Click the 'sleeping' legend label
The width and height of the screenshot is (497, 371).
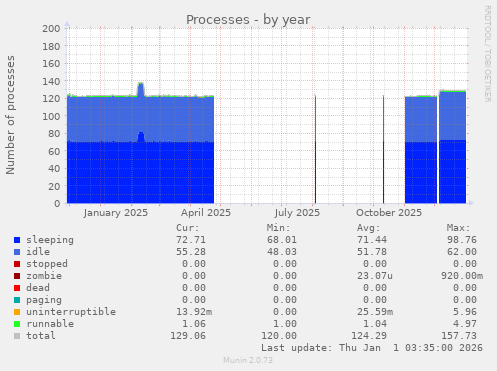tap(50, 240)
